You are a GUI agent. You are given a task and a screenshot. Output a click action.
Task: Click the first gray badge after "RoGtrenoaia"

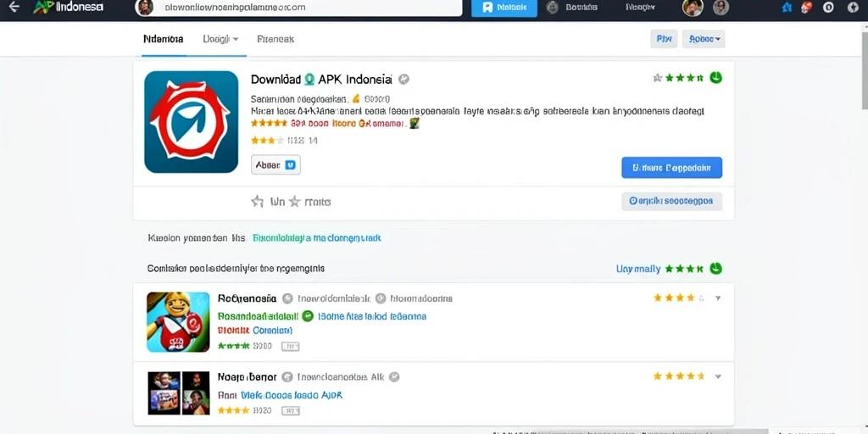287,299
